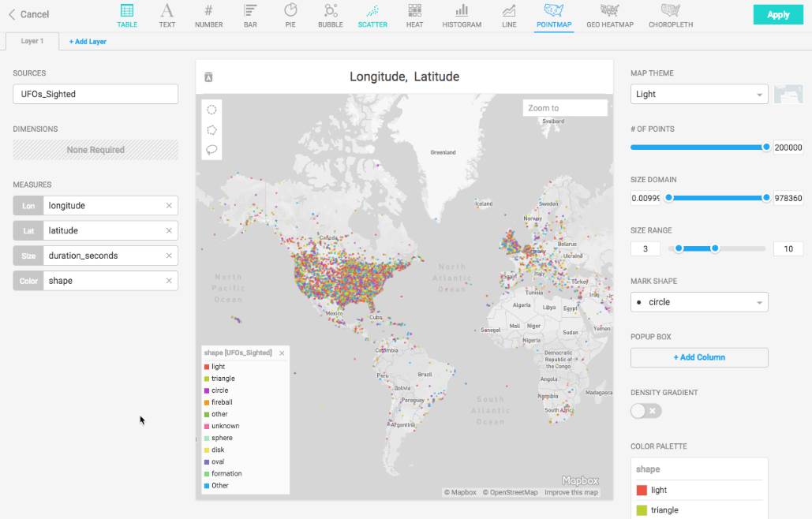Remove the longitude measure

(x=169, y=206)
